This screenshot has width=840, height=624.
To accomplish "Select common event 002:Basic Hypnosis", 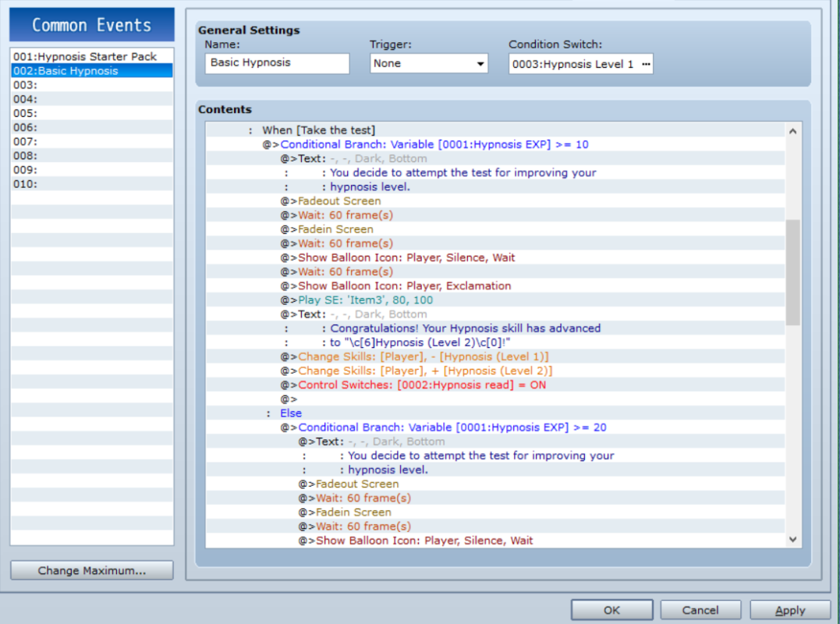I will (92, 71).
